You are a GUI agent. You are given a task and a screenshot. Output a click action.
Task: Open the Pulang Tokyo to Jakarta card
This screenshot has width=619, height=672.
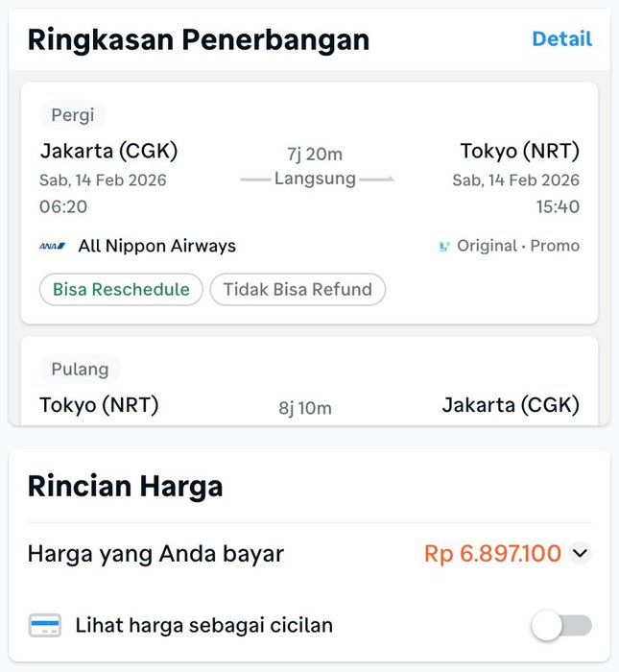(309, 380)
